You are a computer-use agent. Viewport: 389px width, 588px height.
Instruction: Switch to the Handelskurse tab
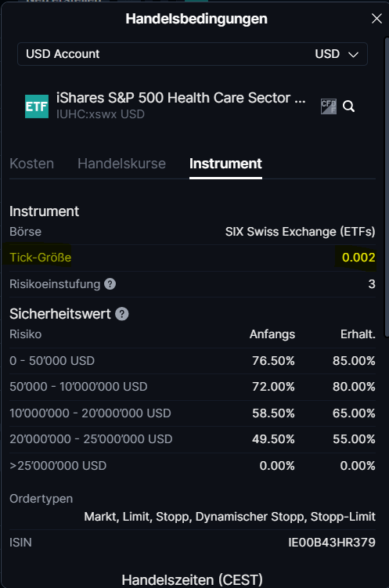pos(121,164)
